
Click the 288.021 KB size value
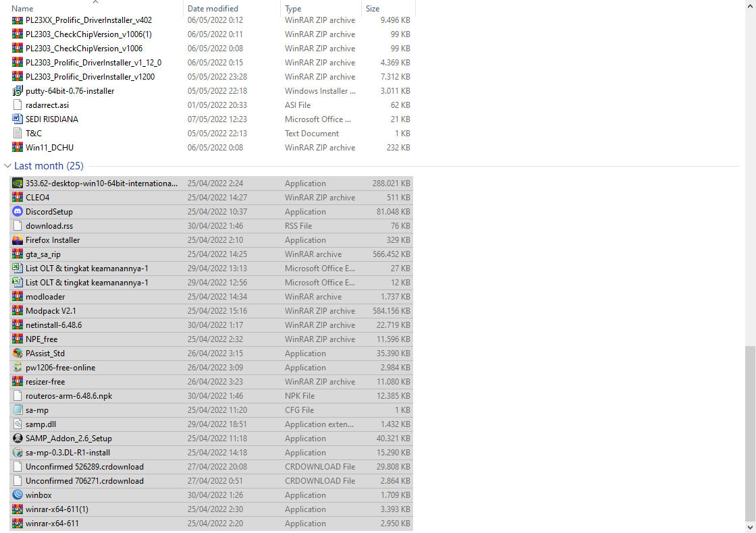coord(391,184)
